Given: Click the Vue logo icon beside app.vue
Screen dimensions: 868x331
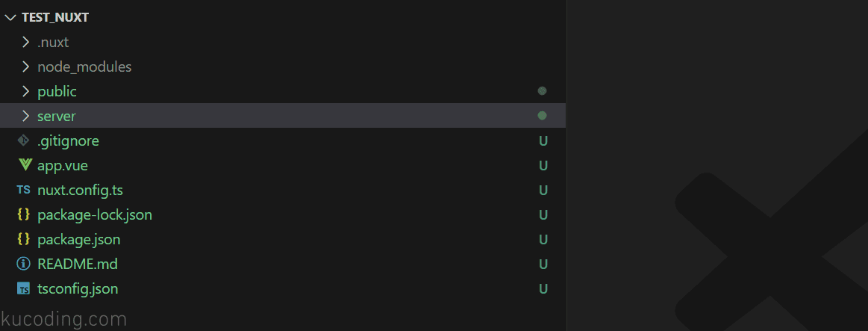Looking at the screenshot, I should click(x=25, y=165).
